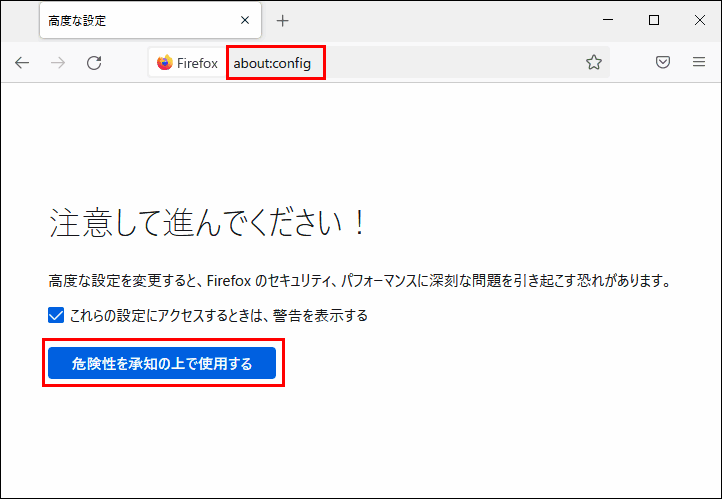Open the Firefox hamburger application menu
The width and height of the screenshot is (722, 499).
point(699,62)
